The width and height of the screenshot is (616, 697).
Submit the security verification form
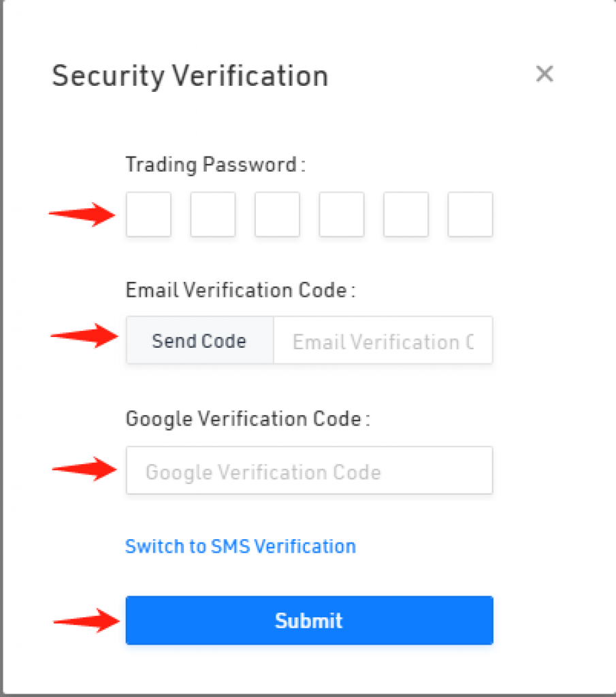coord(309,620)
